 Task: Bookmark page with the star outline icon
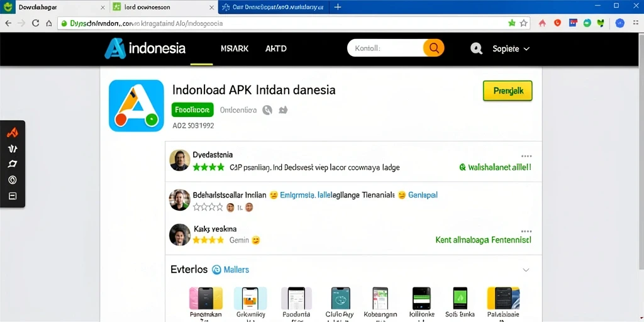pyautogui.click(x=524, y=23)
